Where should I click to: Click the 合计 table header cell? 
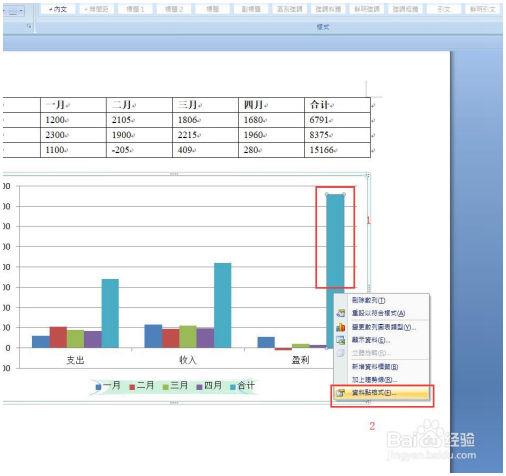coord(337,105)
